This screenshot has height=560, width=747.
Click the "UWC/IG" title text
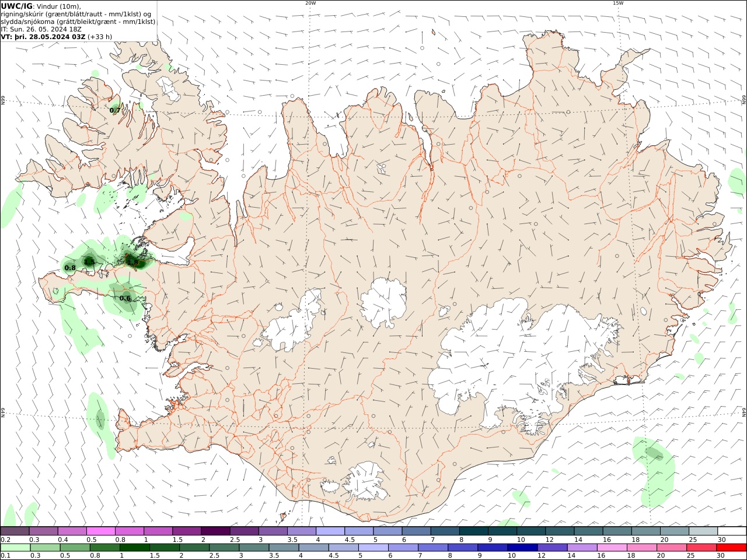pyautogui.click(x=17, y=6)
